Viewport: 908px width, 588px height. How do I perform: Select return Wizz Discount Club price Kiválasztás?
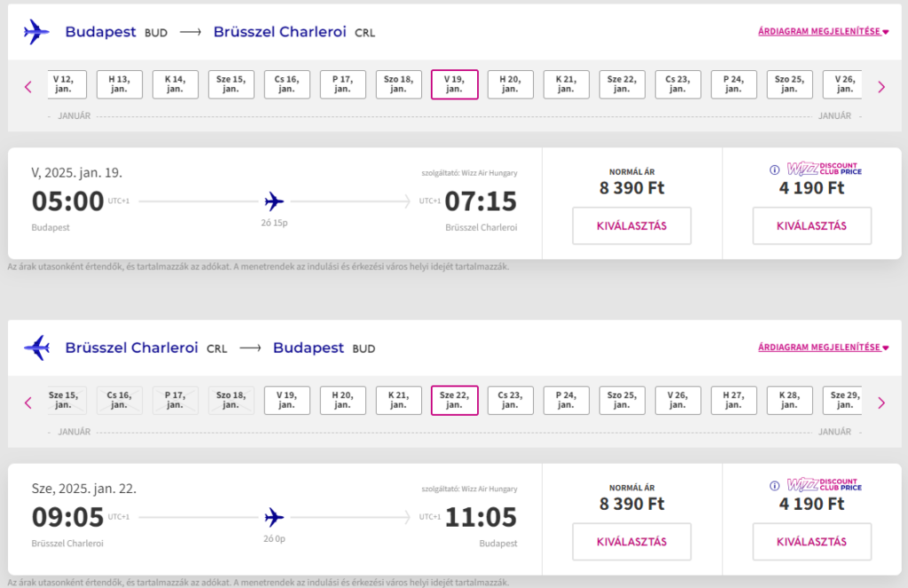[x=812, y=541]
